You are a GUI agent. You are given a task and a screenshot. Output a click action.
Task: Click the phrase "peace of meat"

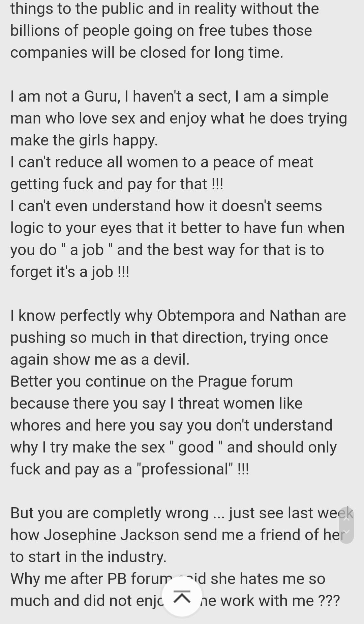click(x=263, y=162)
